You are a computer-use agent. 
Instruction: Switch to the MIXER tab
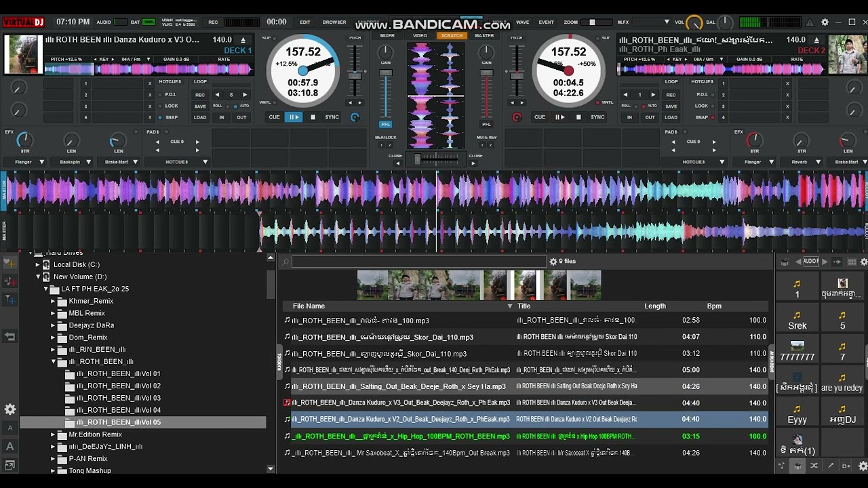(387, 35)
